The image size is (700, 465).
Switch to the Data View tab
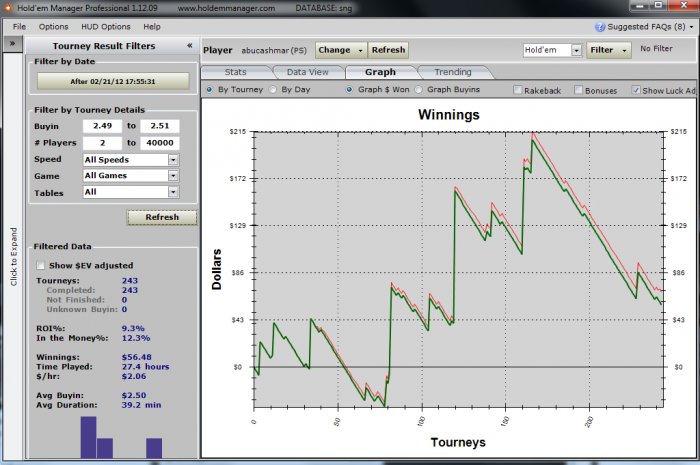[x=308, y=72]
